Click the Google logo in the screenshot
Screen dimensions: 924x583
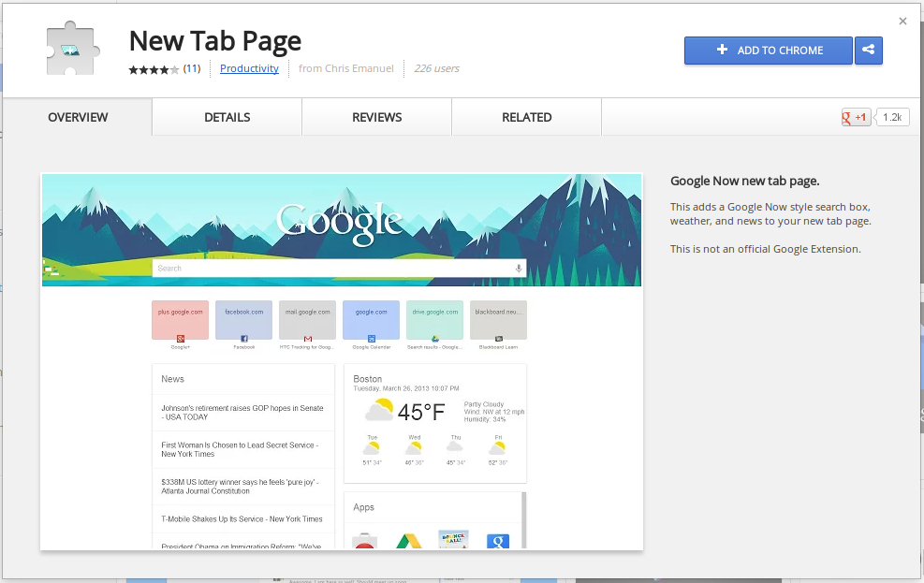click(x=340, y=223)
